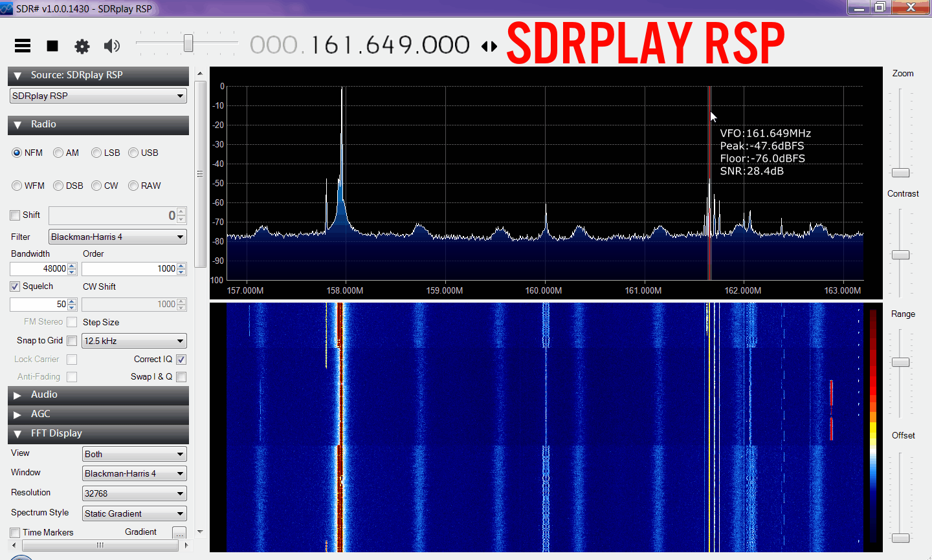Enable the Snap to Grid checkbox
932x560 pixels.
tap(72, 341)
